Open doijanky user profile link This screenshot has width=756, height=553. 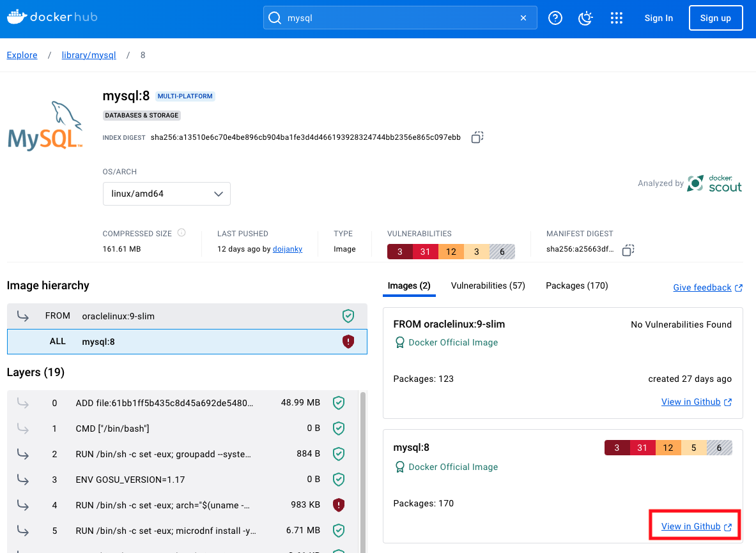pos(288,249)
